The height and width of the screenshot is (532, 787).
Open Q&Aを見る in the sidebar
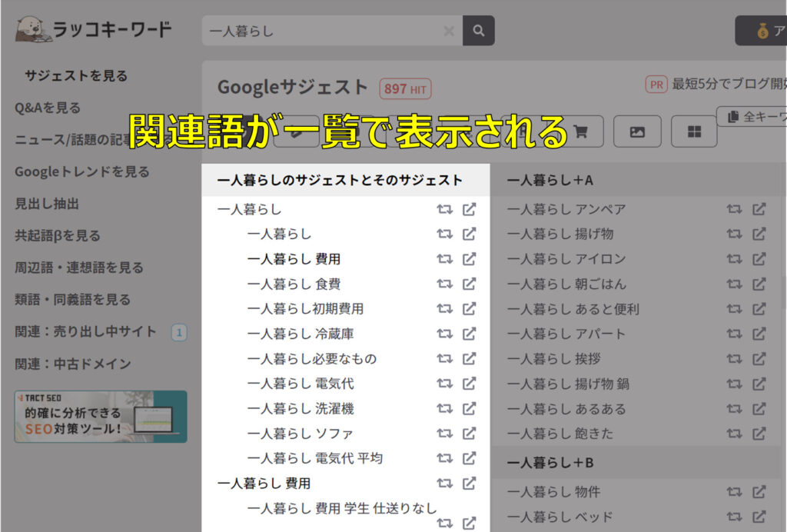coord(48,108)
